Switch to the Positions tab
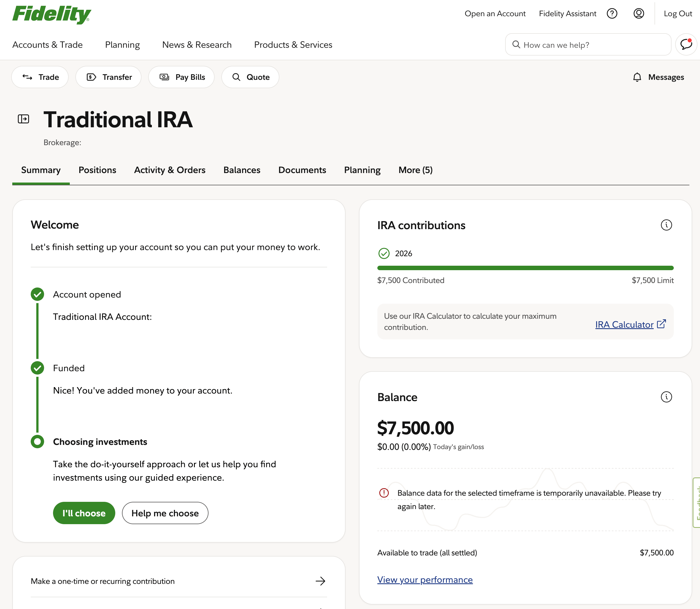 pos(97,170)
